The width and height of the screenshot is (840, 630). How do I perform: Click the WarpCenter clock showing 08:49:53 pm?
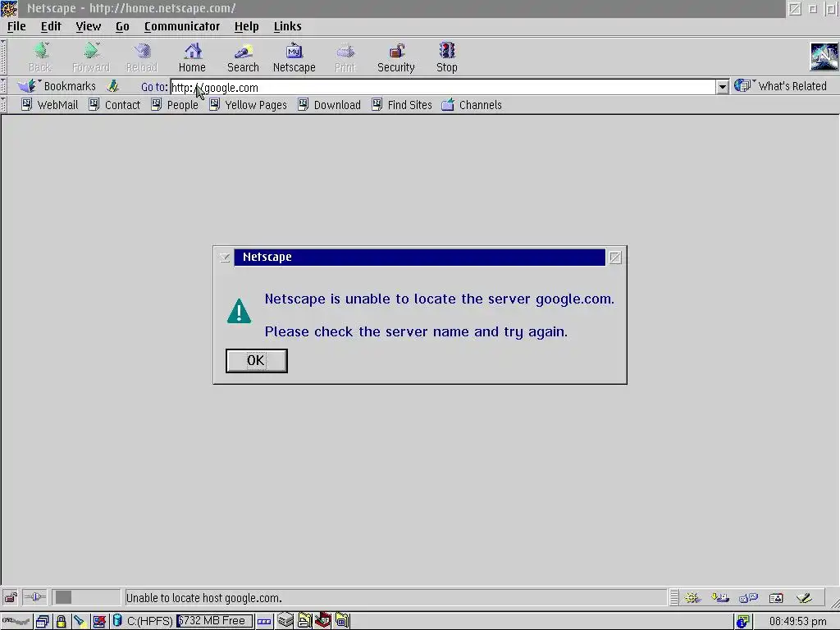(797, 622)
